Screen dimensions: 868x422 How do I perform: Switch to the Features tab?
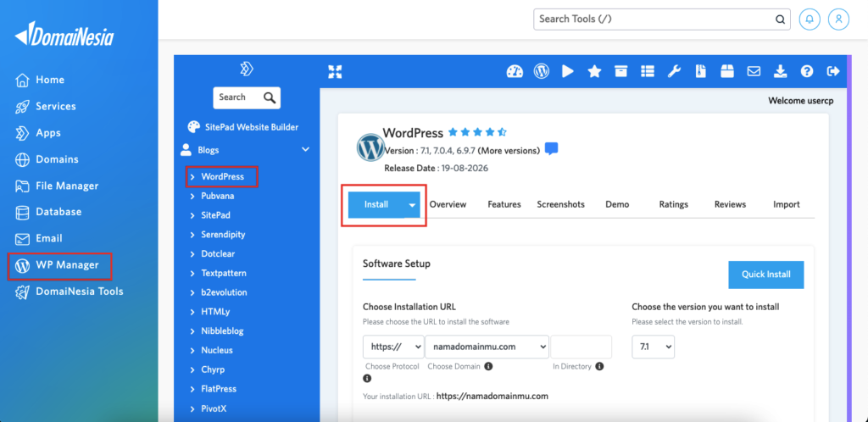[504, 204]
